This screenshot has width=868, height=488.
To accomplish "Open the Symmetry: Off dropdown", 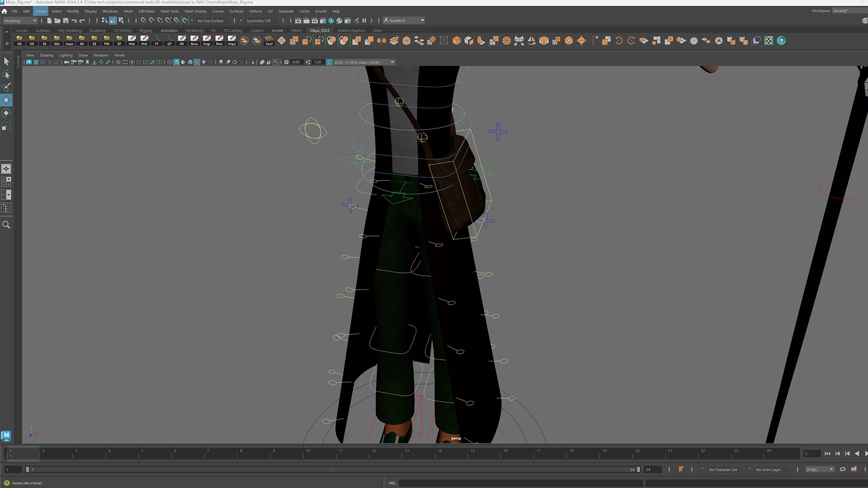I will tap(263, 21).
